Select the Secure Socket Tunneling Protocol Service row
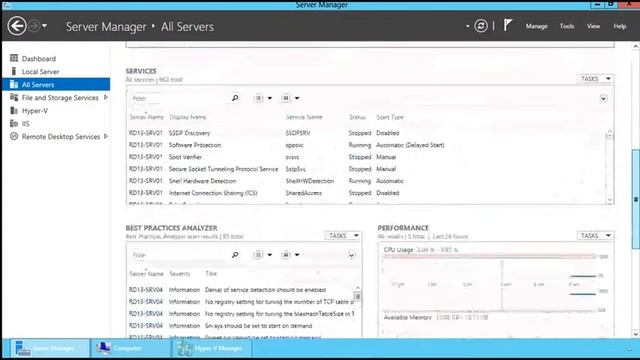 coord(366,169)
